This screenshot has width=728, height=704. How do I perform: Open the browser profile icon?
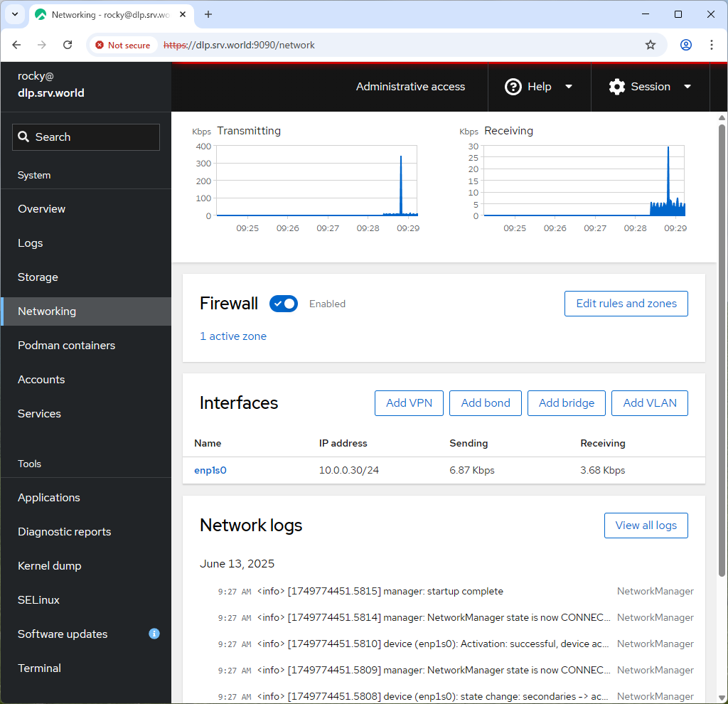(x=685, y=44)
